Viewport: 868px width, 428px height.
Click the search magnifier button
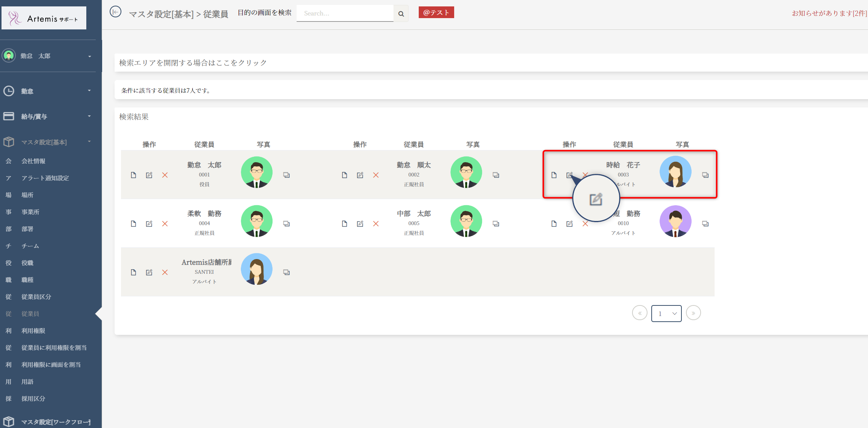pyautogui.click(x=401, y=14)
